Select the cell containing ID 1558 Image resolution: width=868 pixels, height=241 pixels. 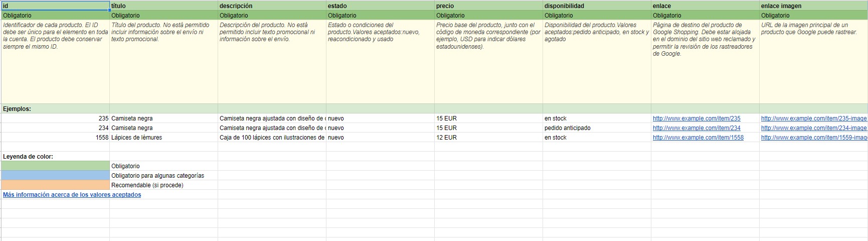(55, 138)
